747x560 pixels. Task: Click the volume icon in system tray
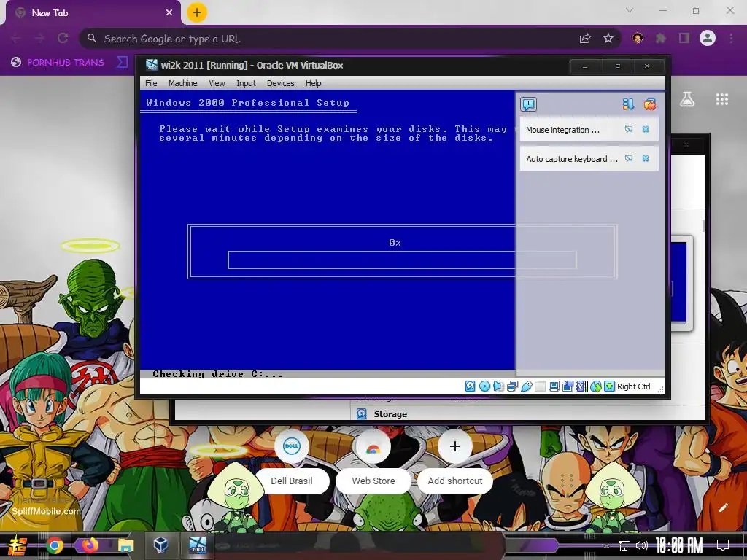click(642, 545)
